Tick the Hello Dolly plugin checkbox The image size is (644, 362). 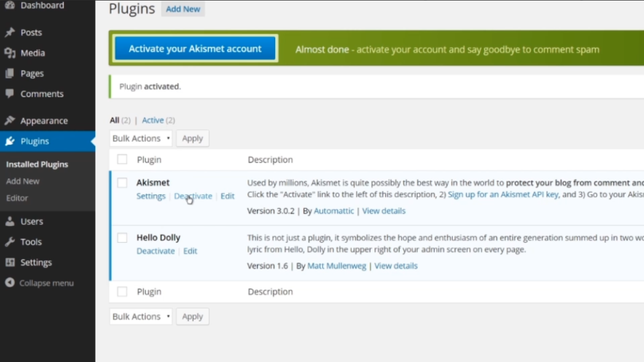(x=122, y=238)
